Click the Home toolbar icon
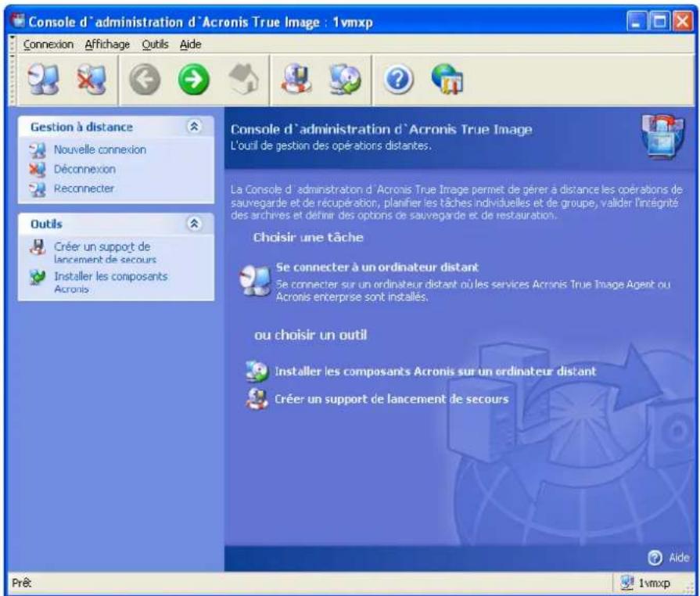The height and width of the screenshot is (596, 700). point(244,79)
